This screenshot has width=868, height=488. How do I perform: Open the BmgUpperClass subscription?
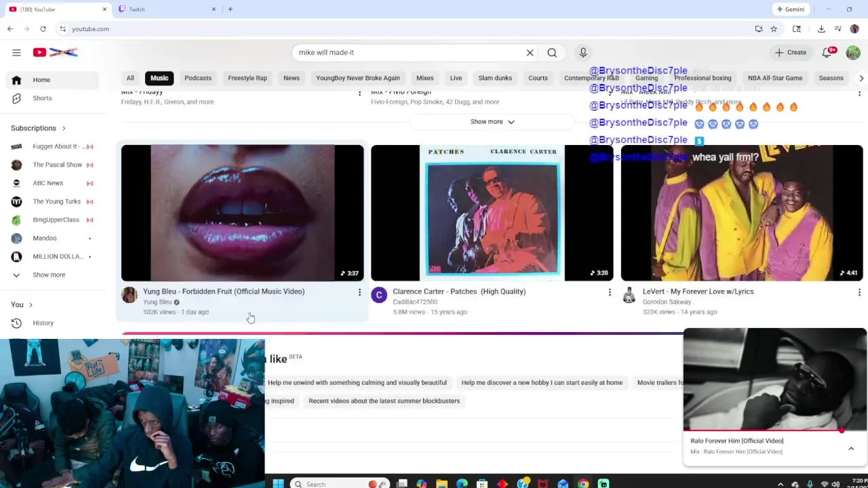coord(51,220)
